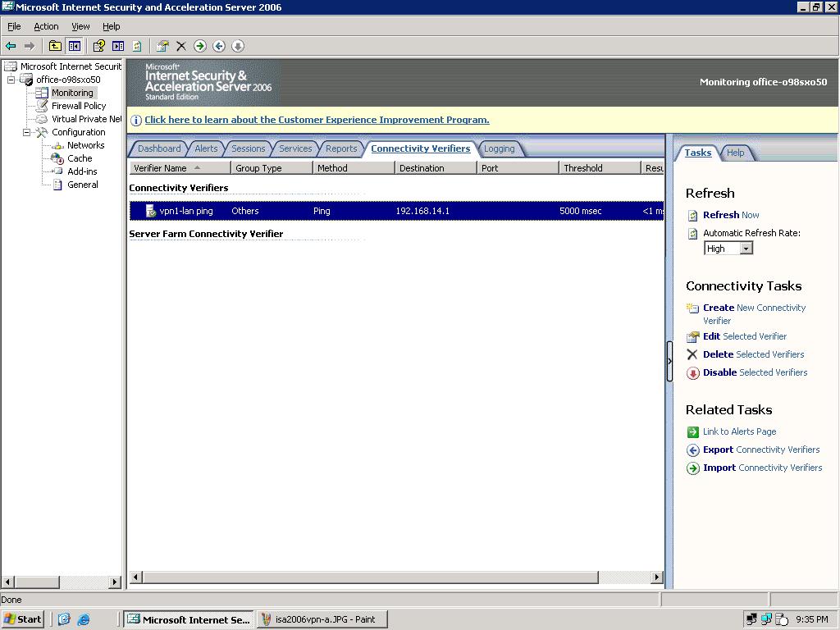Screen dimensions: 840x630
Task: Switch to the Services tab
Action: [x=295, y=149]
